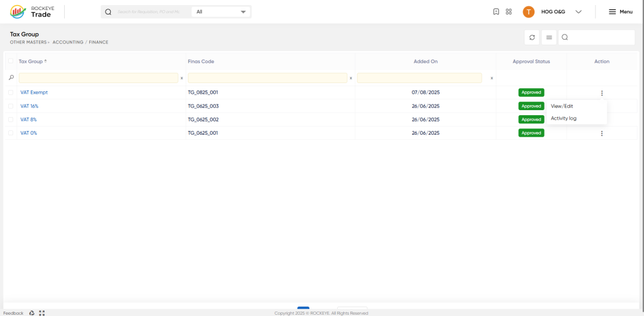The height and width of the screenshot is (316, 644).
Task: Focus the global search input field
Action: click(149, 12)
